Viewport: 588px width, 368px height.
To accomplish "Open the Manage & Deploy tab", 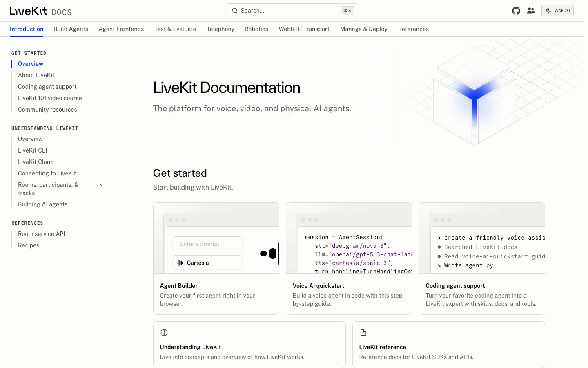I will pyautogui.click(x=364, y=29).
